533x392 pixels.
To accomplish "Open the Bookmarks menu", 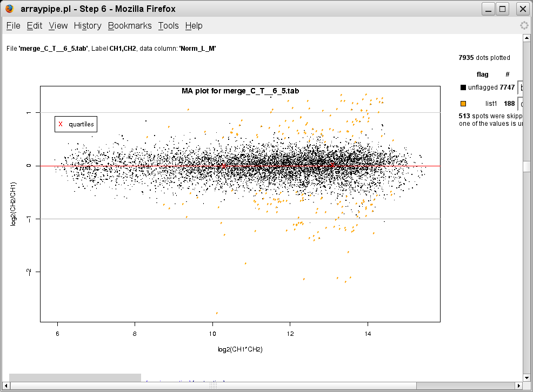I will (130, 26).
